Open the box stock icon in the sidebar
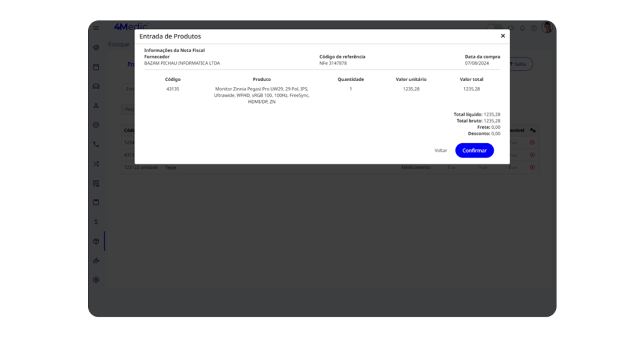This screenshot has height=338, width=644. pos(96,241)
